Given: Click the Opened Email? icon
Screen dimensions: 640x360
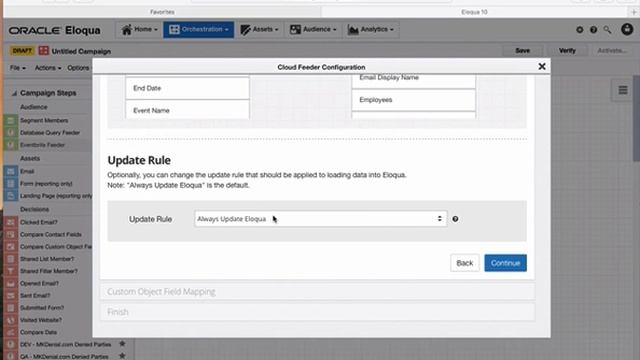Looking at the screenshot, I should [11, 283].
